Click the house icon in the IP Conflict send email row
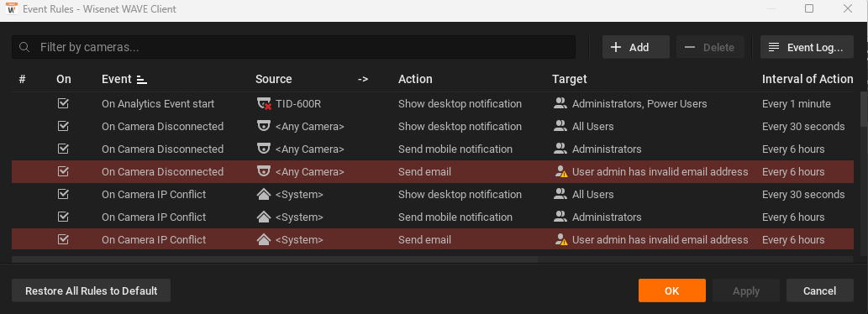This screenshot has height=314, width=868. click(x=264, y=239)
